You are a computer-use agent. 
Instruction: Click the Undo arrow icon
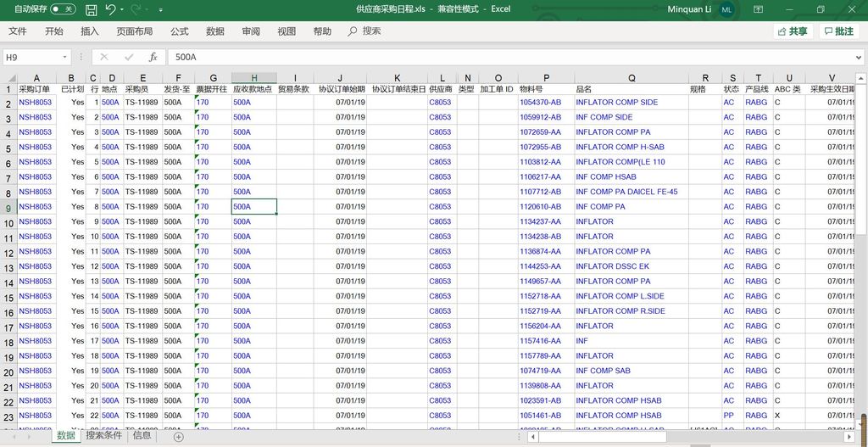110,9
